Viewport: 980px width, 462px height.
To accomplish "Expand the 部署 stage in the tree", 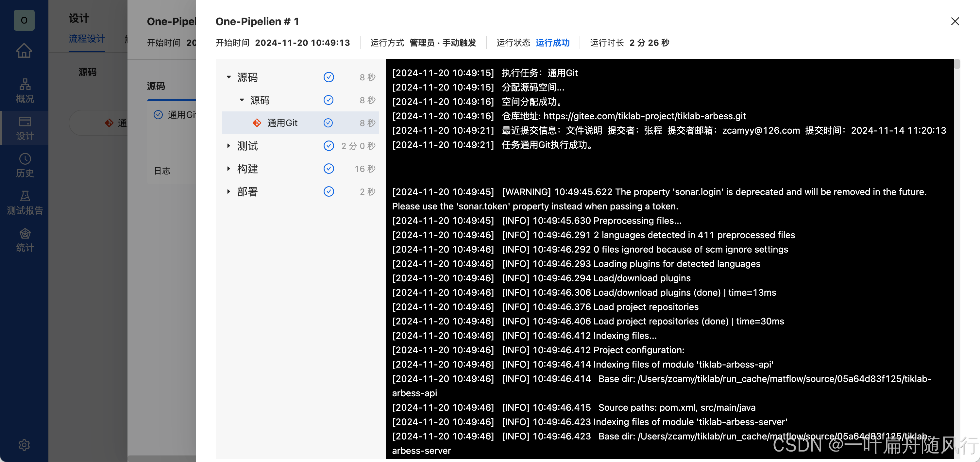I will tap(229, 191).
